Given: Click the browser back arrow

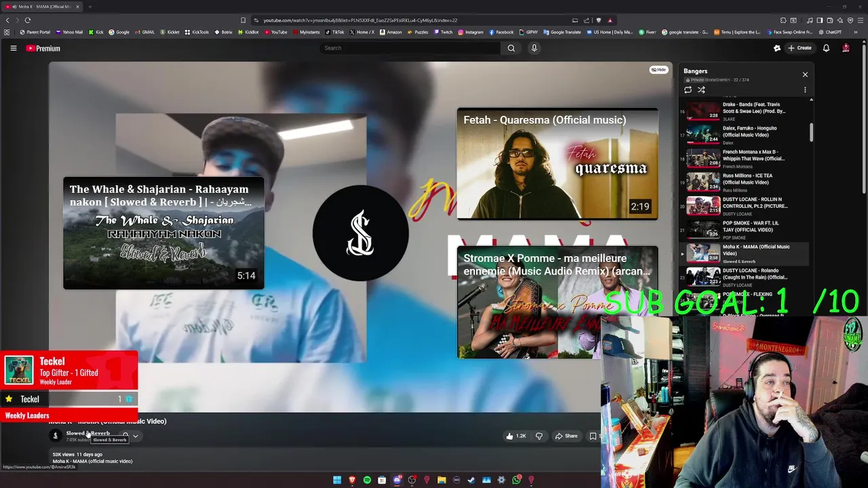Looking at the screenshot, I should coord(7,20).
